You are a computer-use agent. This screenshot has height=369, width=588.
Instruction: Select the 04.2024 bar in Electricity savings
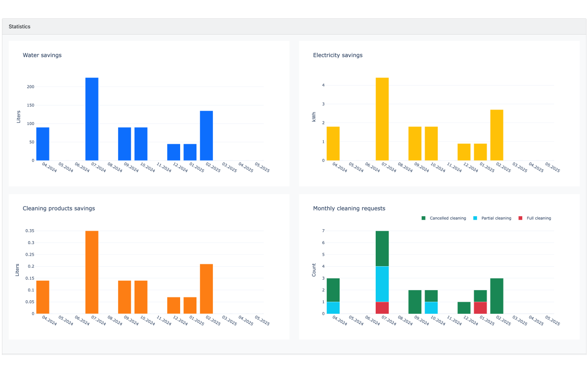[333, 144]
